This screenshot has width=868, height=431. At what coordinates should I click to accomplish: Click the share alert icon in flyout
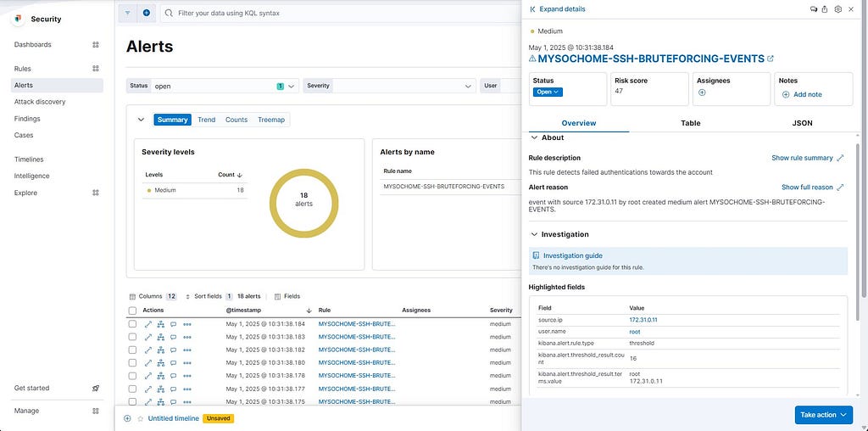(825, 8)
